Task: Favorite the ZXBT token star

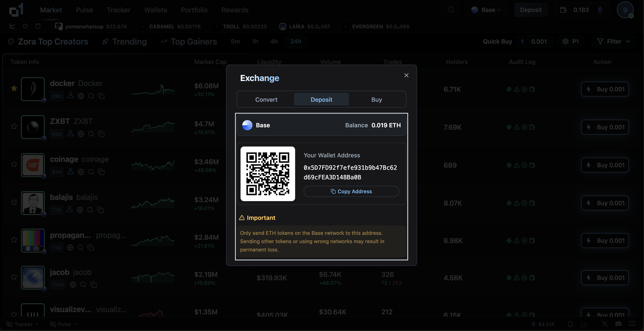Action: pos(14,126)
